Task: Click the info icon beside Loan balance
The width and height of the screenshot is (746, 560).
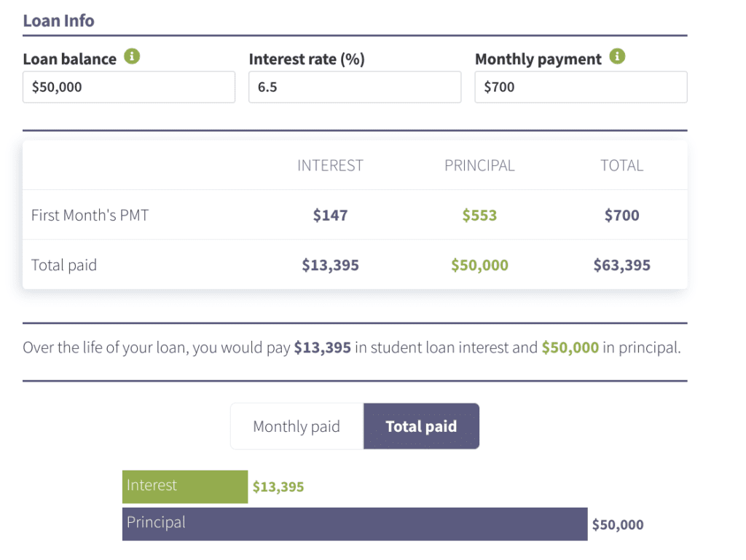Action: (x=132, y=57)
